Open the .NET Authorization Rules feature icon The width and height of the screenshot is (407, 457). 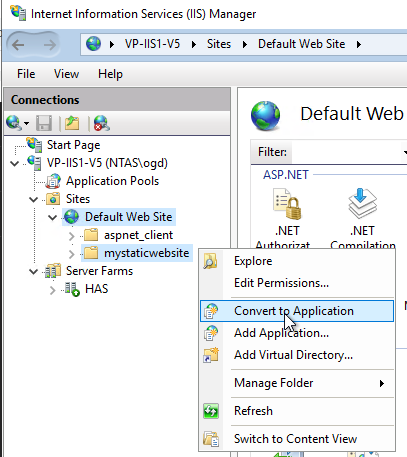287,204
